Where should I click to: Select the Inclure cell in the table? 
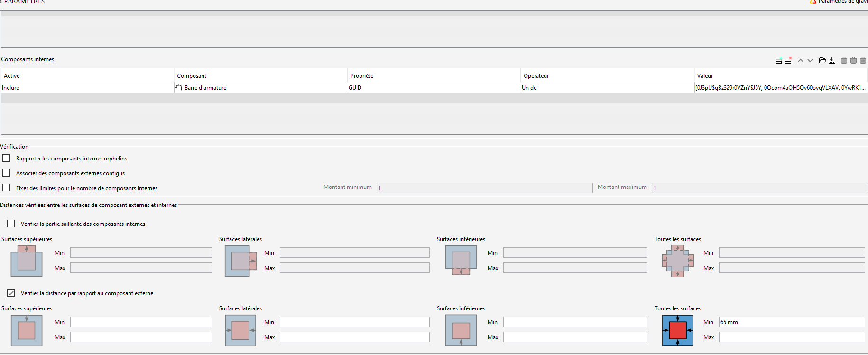[x=87, y=88]
